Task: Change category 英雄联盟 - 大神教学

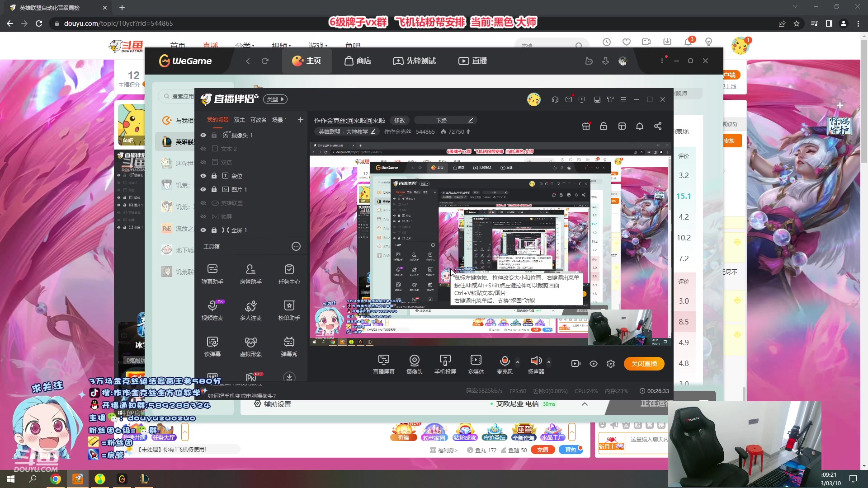Action: tap(347, 131)
